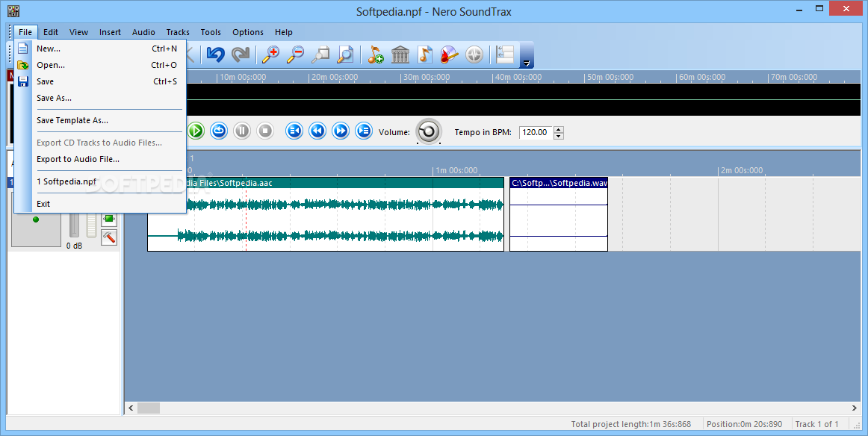
Task: Zoom out with the minus magnifier
Action: point(296,54)
